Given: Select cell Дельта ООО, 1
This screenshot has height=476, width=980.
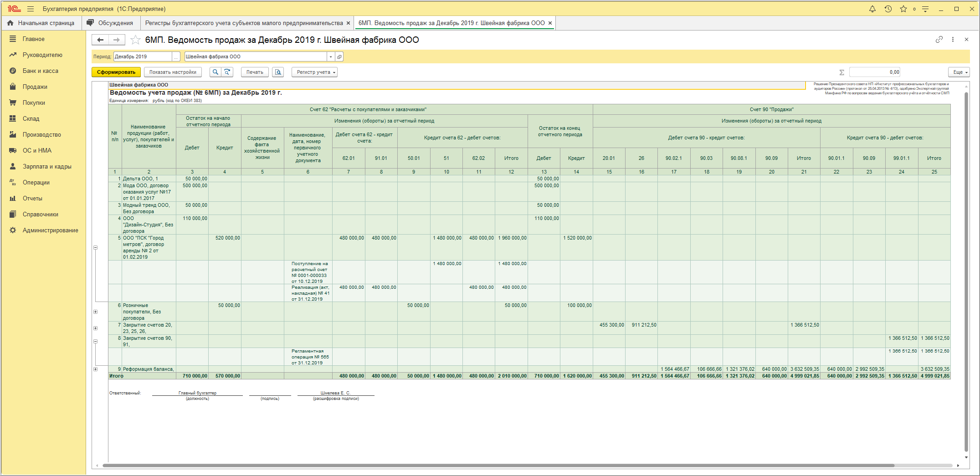Looking at the screenshot, I should pos(149,179).
